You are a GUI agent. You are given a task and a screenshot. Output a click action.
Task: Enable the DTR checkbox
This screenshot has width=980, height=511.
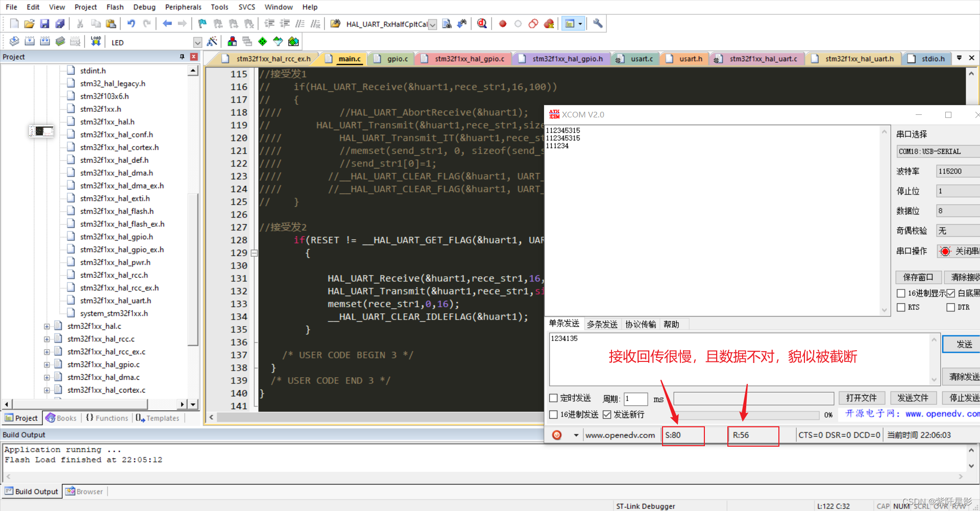coord(950,307)
